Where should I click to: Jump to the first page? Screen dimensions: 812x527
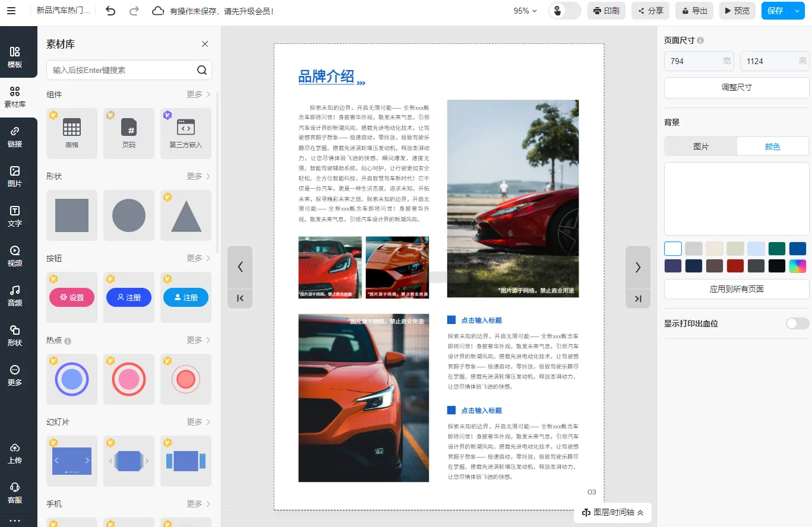point(240,298)
